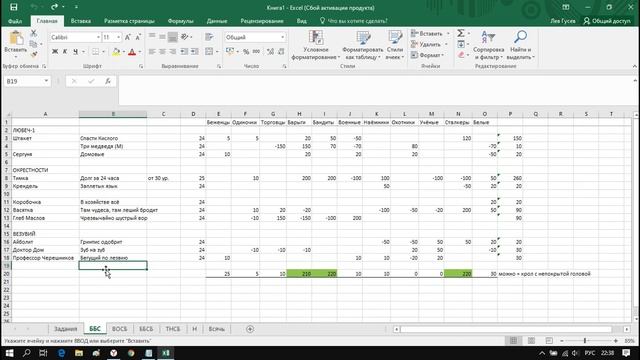The height and width of the screenshot is (360, 640).
Task: Apply the yellow fill color bucket
Action: pos(116,51)
